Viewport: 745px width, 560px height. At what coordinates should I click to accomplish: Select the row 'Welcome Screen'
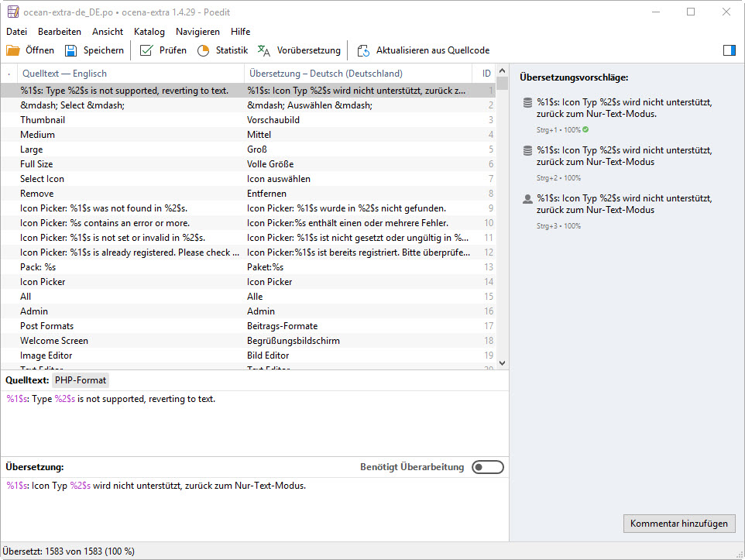pyautogui.click(x=248, y=341)
